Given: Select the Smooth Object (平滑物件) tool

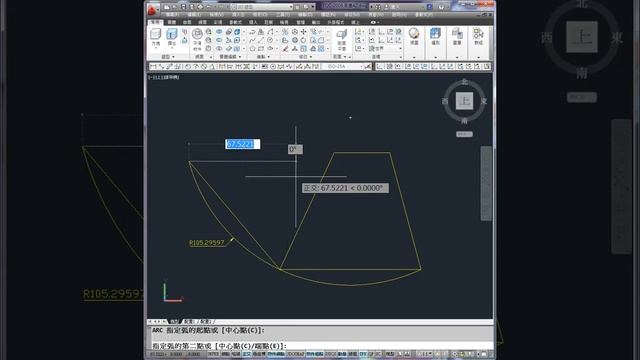Looking at the screenshot, I should 197,39.
